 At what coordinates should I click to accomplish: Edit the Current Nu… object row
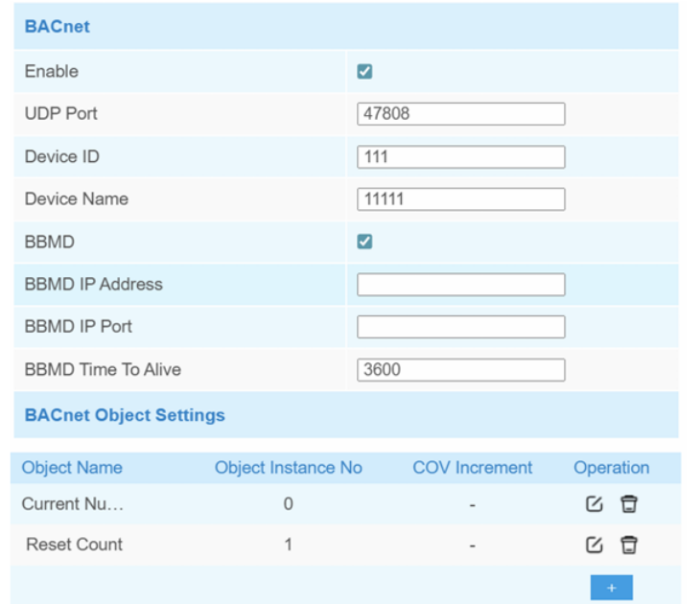(x=595, y=504)
